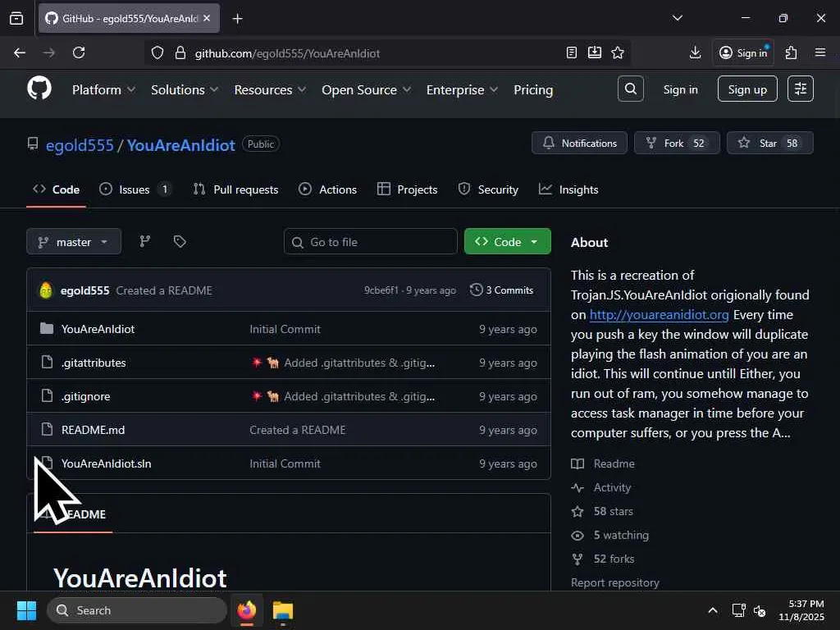
Task: Click the .gitignore file icon
Action: pos(47,396)
